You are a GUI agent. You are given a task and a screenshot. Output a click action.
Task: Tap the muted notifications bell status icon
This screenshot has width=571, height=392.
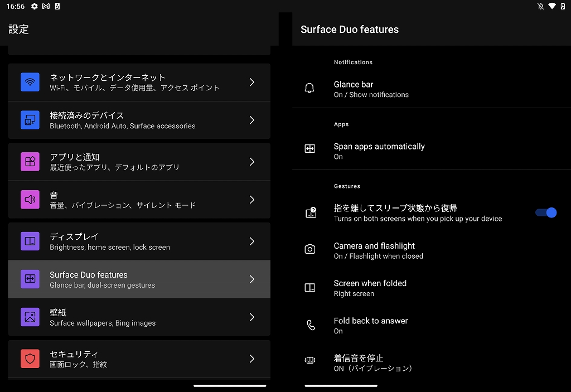click(x=541, y=6)
